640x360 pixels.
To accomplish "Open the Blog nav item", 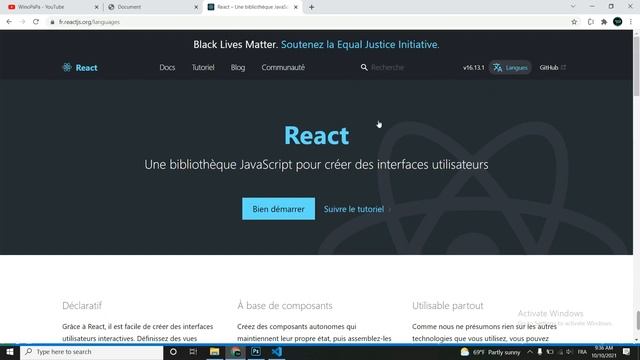I will click(238, 67).
